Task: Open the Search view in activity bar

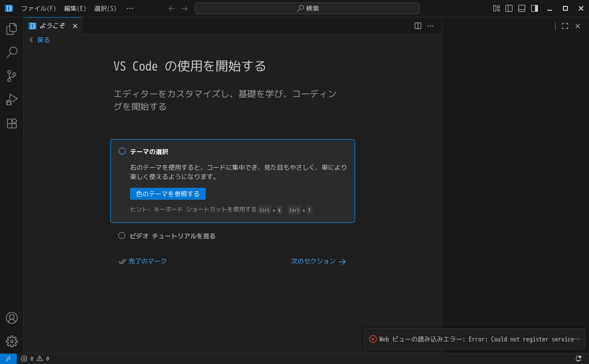Action: click(12, 52)
